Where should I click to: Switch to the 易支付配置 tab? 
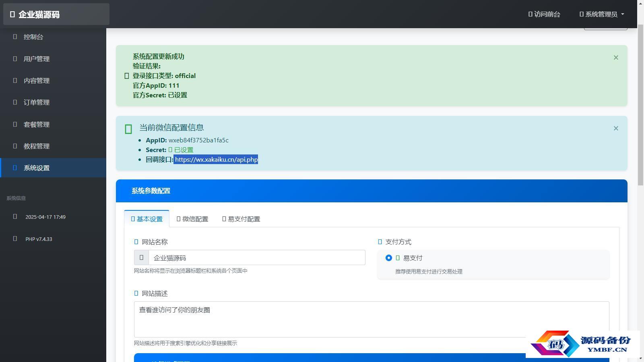[241, 219]
